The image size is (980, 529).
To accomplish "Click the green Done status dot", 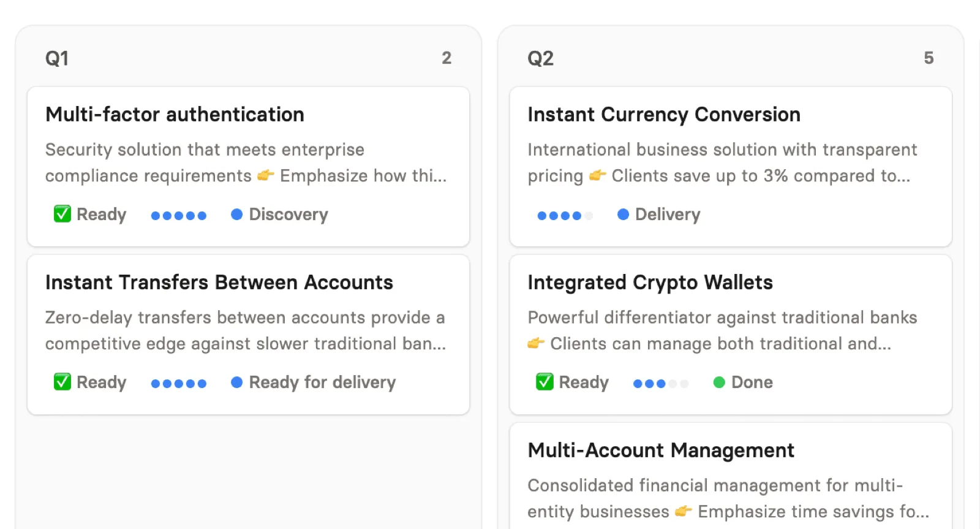I will pos(719,382).
